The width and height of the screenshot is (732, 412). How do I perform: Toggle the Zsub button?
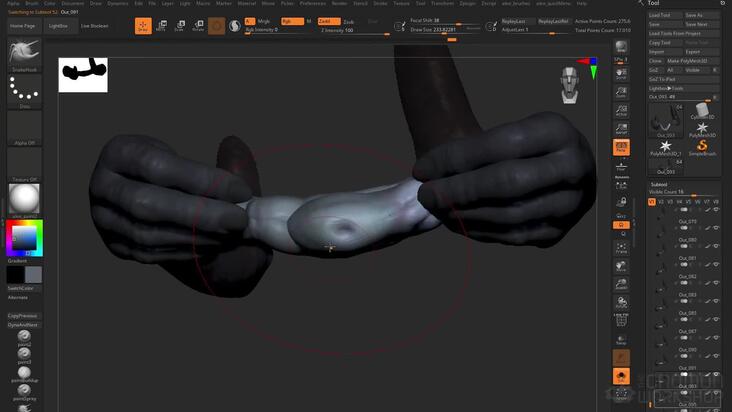pyautogui.click(x=349, y=22)
